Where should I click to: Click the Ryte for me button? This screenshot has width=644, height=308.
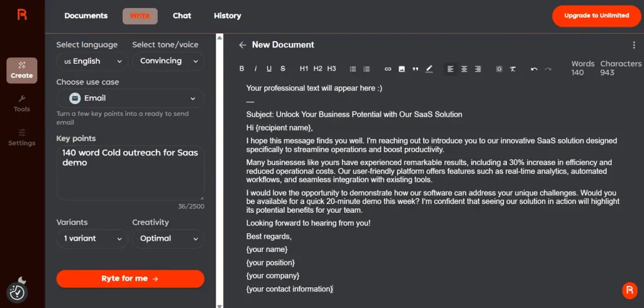pyautogui.click(x=130, y=278)
